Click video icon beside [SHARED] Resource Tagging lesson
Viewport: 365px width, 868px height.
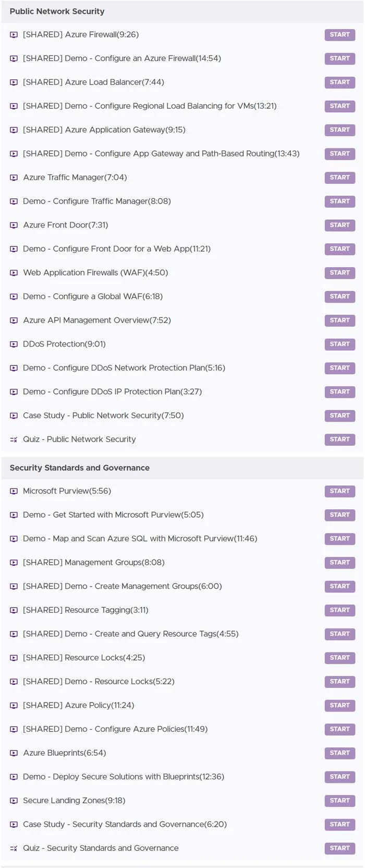point(14,610)
